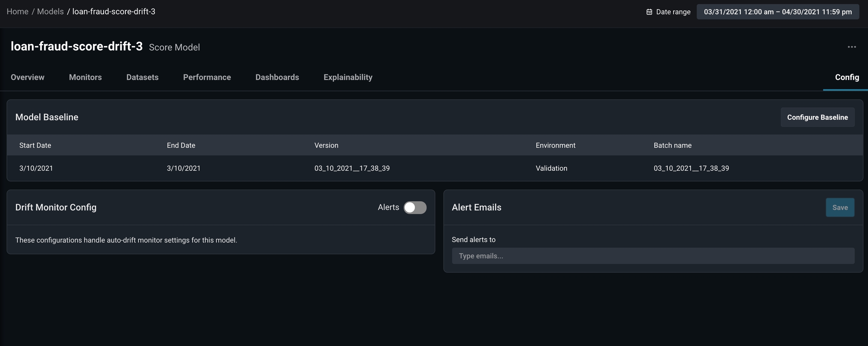The width and height of the screenshot is (868, 346).
Task: Focus the Type emails input field
Action: 653,256
